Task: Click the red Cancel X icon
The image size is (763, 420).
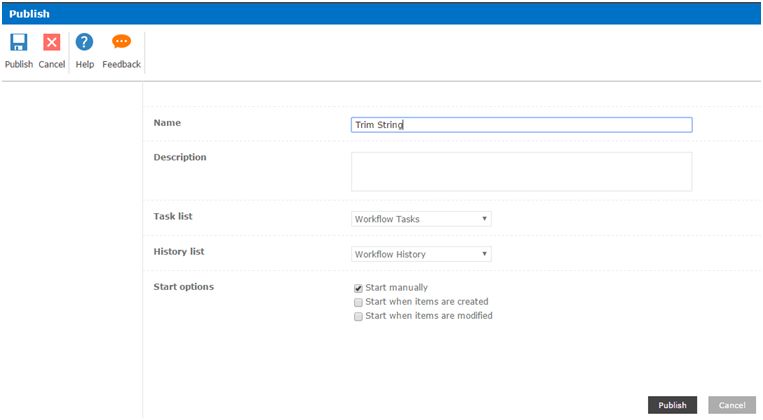Action: coord(52,43)
